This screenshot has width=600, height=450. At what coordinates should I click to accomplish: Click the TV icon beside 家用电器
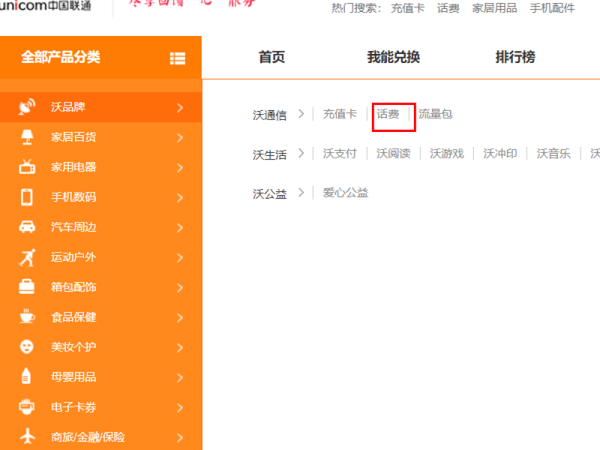click(x=27, y=167)
